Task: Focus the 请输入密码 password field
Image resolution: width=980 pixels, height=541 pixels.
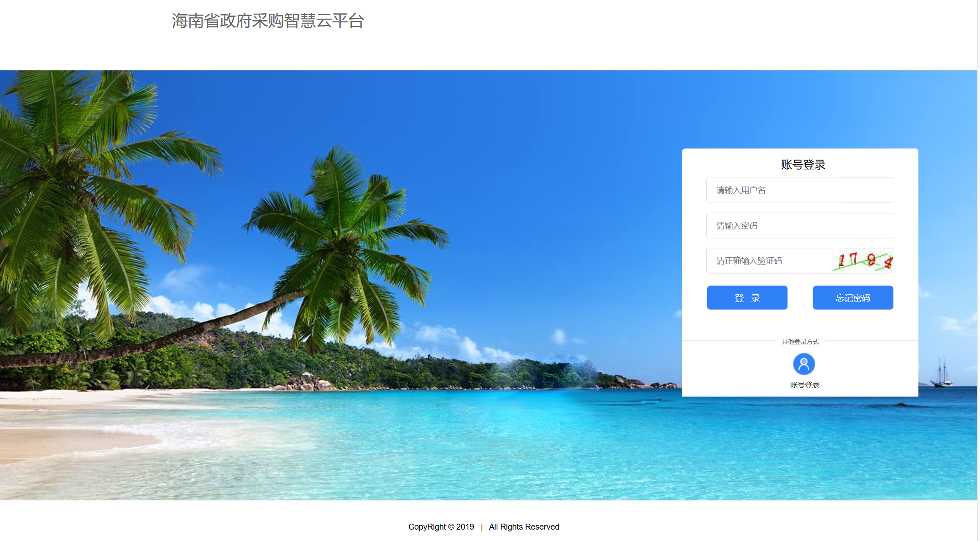Action: [800, 225]
